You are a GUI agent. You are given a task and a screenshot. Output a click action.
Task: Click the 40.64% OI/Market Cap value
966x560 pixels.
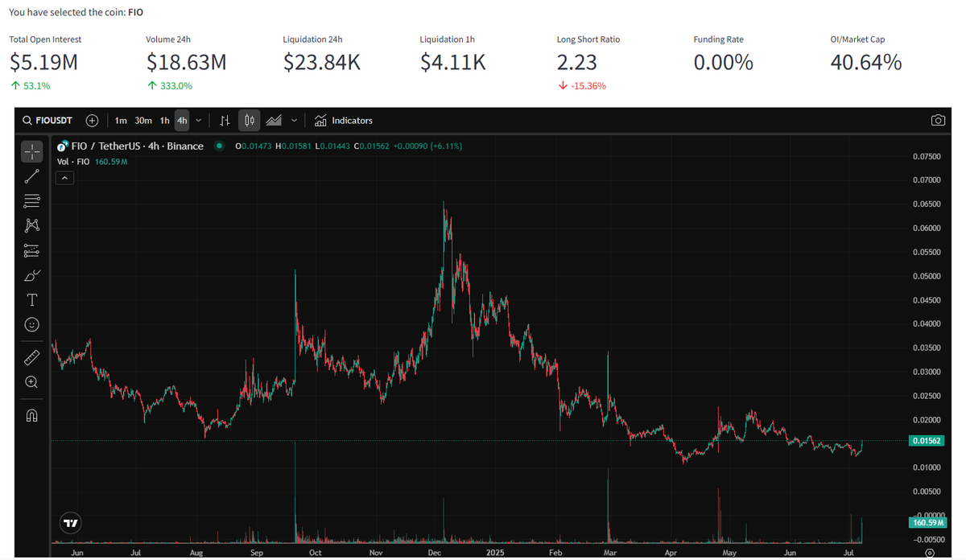pyautogui.click(x=866, y=62)
